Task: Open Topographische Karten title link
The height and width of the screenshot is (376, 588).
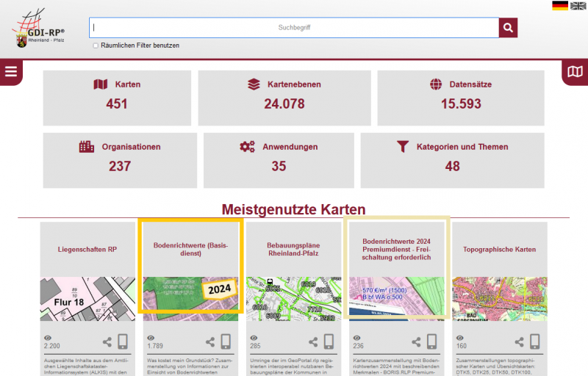Action: pos(500,250)
